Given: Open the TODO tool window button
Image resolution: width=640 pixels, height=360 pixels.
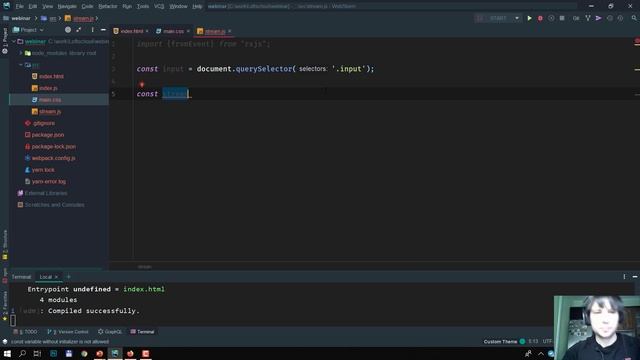Looking at the screenshot, I should 25,331.
